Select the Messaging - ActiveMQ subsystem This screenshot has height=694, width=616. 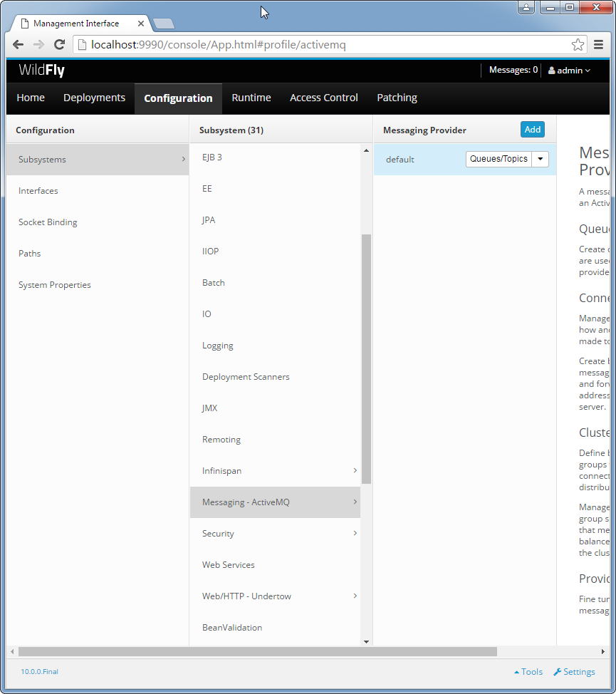(x=275, y=502)
